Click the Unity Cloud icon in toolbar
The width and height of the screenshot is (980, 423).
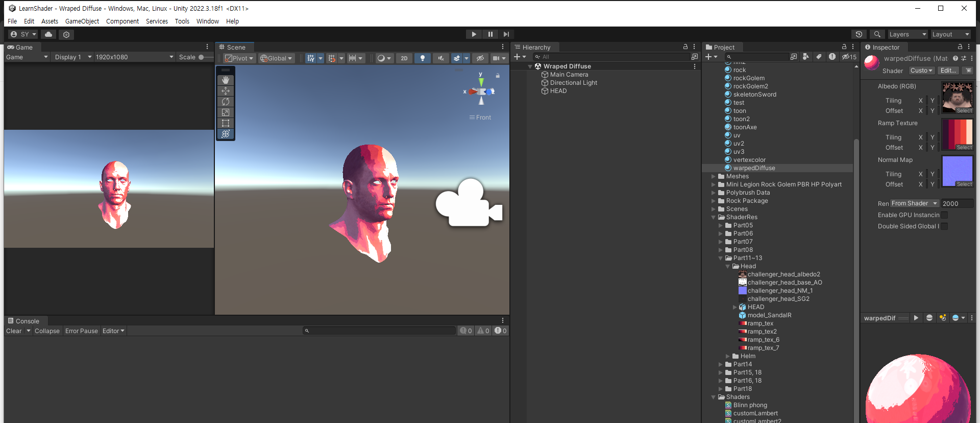pyautogui.click(x=48, y=34)
